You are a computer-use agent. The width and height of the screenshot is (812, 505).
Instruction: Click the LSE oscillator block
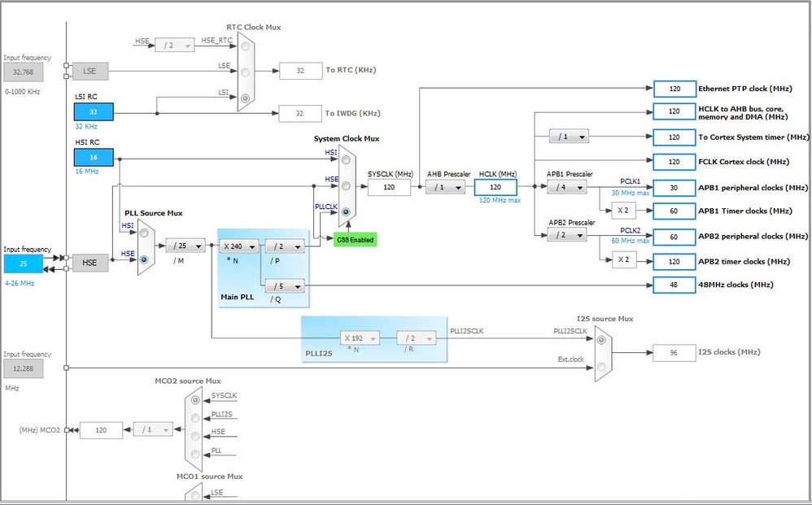click(x=89, y=71)
